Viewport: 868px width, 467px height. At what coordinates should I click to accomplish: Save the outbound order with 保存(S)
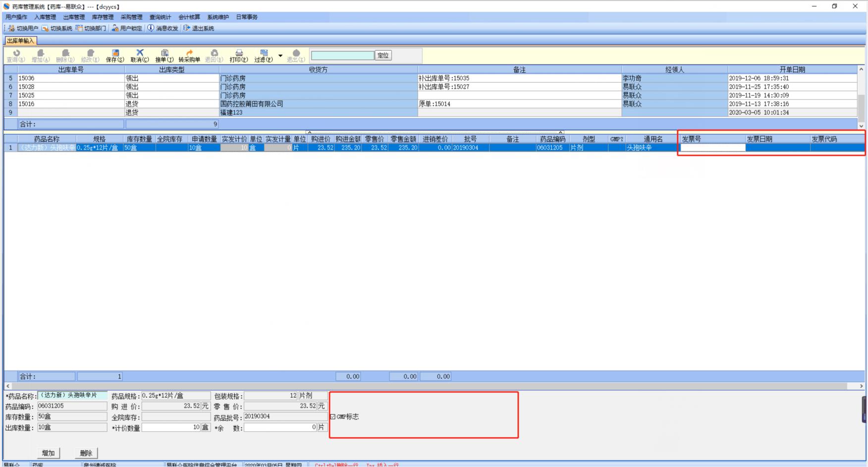[115, 56]
